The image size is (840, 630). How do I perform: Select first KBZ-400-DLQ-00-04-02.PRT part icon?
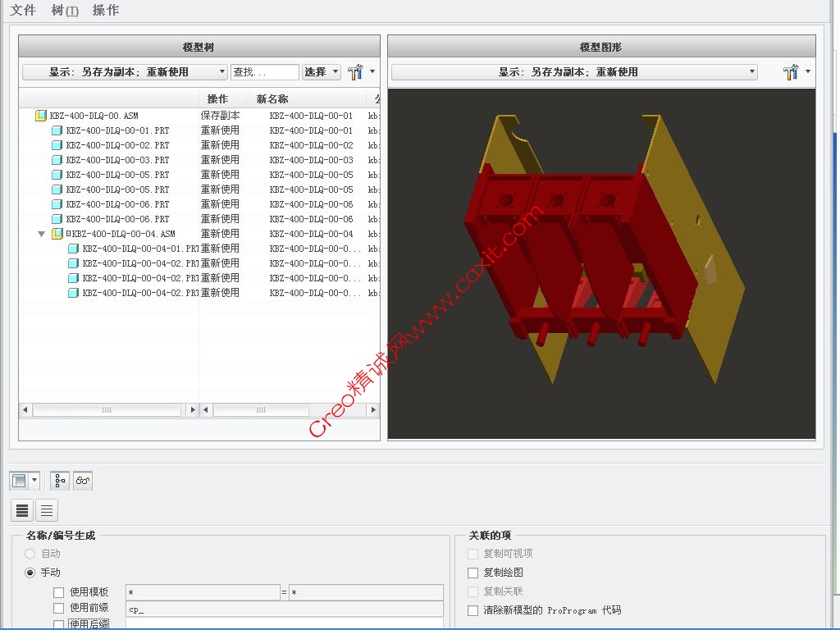pyautogui.click(x=74, y=263)
